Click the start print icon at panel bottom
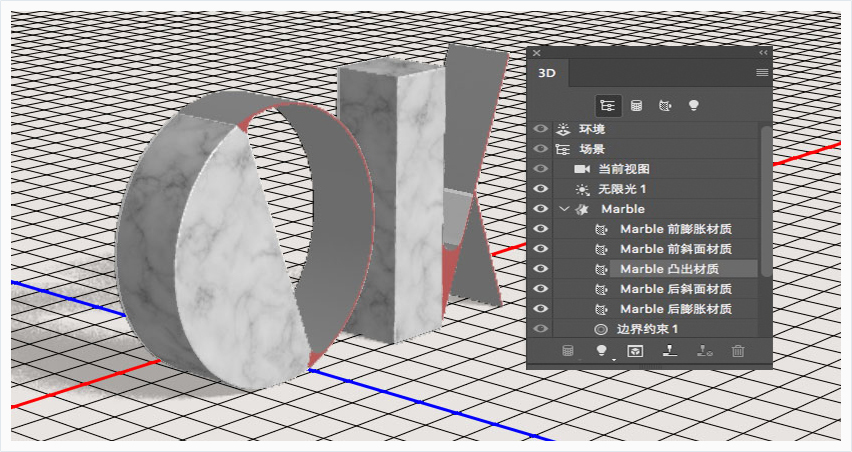The width and height of the screenshot is (852, 452). (x=669, y=351)
